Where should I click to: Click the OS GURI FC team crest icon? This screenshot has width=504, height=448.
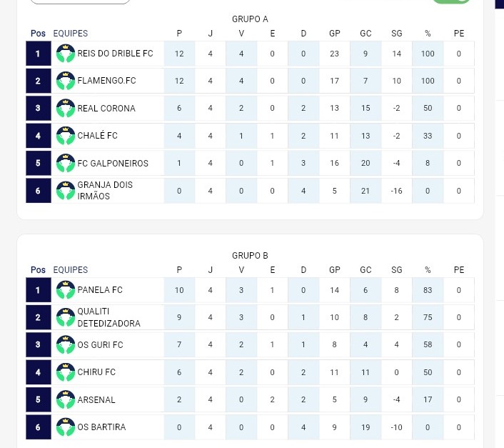click(x=66, y=345)
